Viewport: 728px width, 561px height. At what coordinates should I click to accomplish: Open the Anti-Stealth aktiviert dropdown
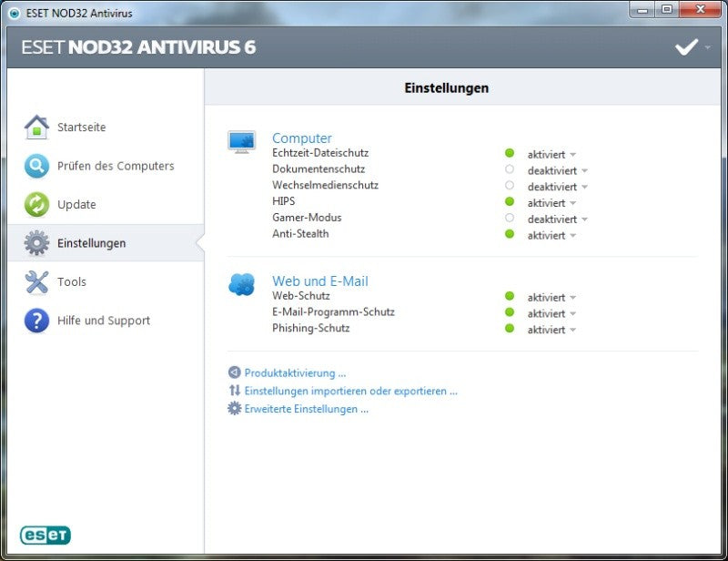click(551, 235)
